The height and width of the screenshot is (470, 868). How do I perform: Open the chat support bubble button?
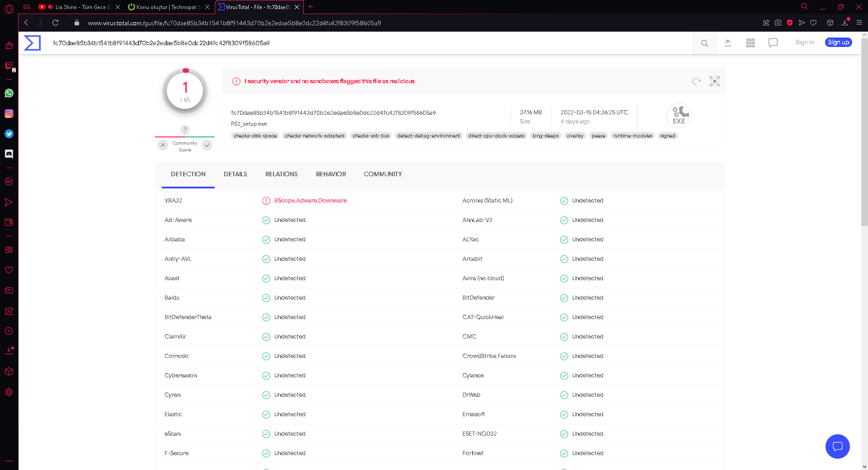(x=838, y=446)
